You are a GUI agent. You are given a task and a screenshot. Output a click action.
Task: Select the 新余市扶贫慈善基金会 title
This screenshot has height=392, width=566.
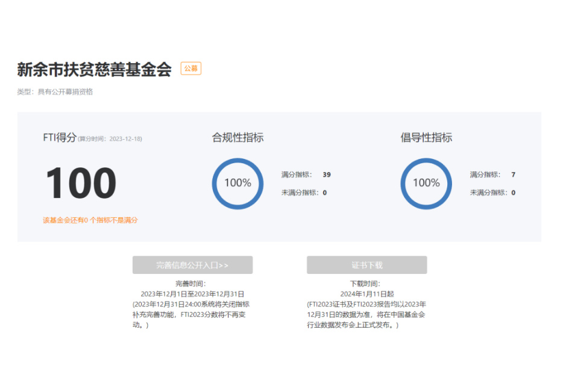94,70
